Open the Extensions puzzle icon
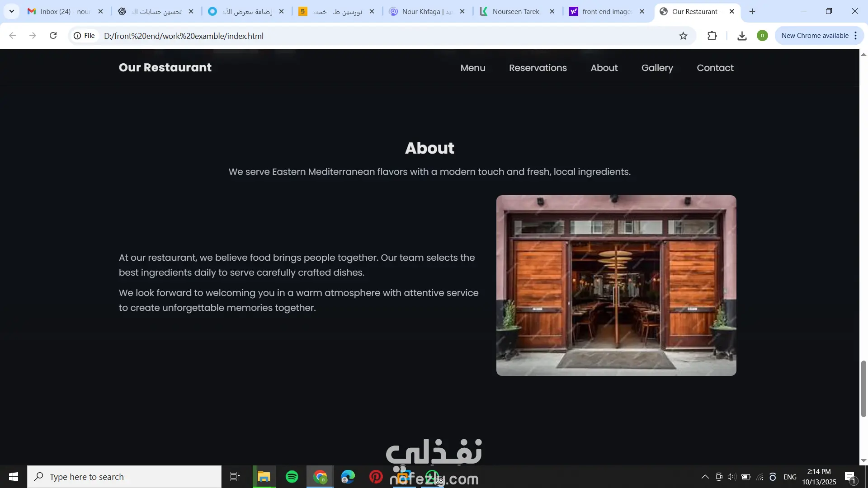Screen dimensions: 868x488 pos(712,36)
